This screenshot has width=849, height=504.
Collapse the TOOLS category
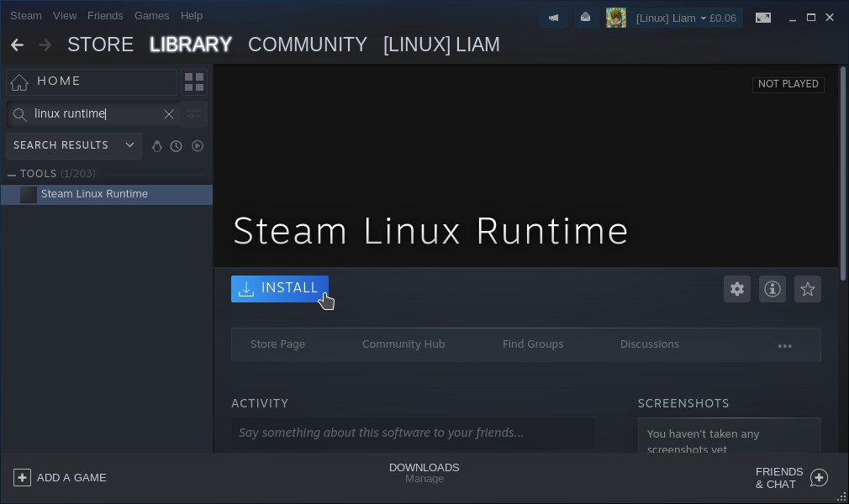[x=12, y=175]
